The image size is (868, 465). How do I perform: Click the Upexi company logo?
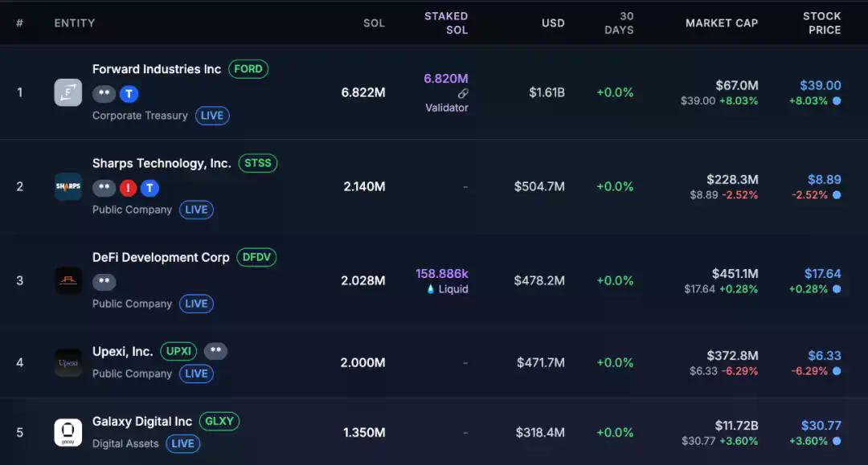point(68,362)
